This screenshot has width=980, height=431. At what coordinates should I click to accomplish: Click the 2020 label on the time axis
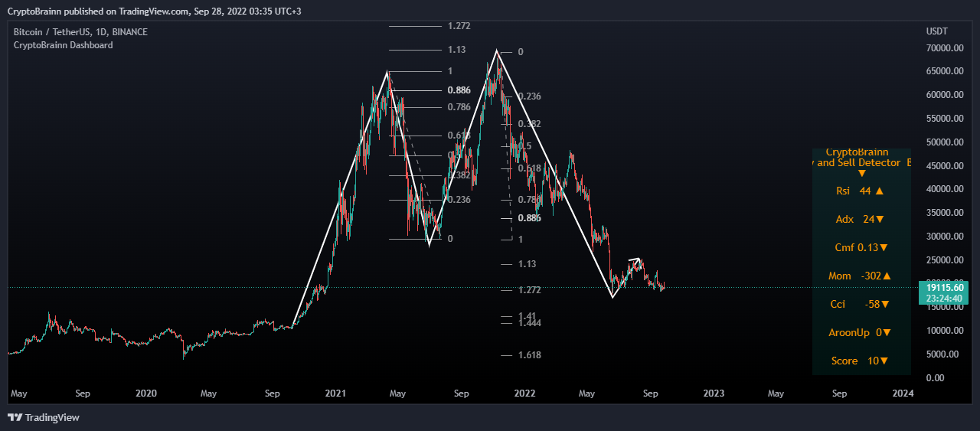click(x=145, y=393)
